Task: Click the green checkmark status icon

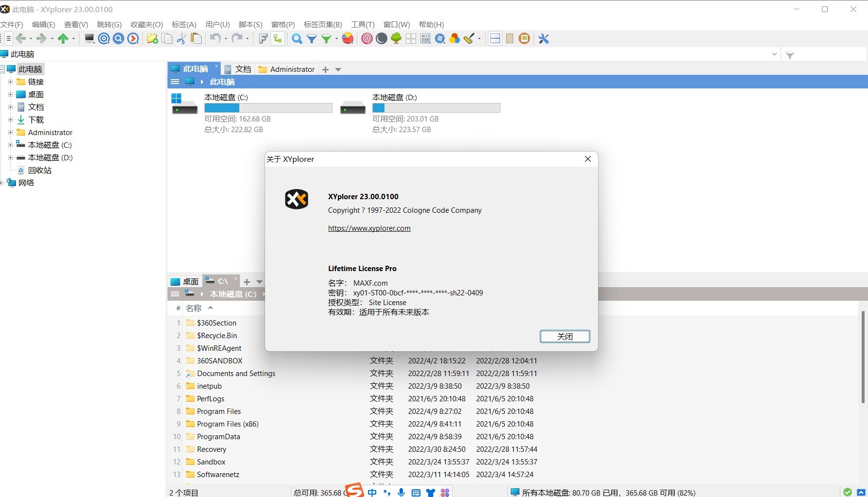Action: click(x=847, y=492)
